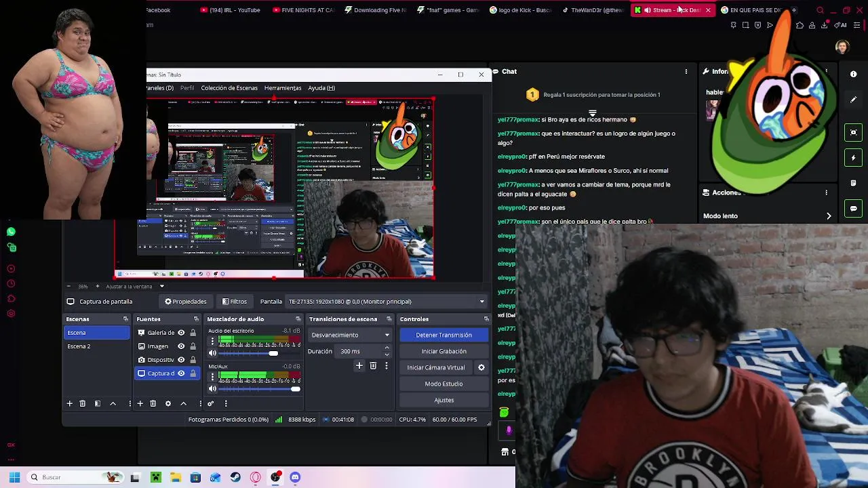Open Paneles (D) menu
Image resolution: width=868 pixels, height=488 pixels.
point(160,88)
